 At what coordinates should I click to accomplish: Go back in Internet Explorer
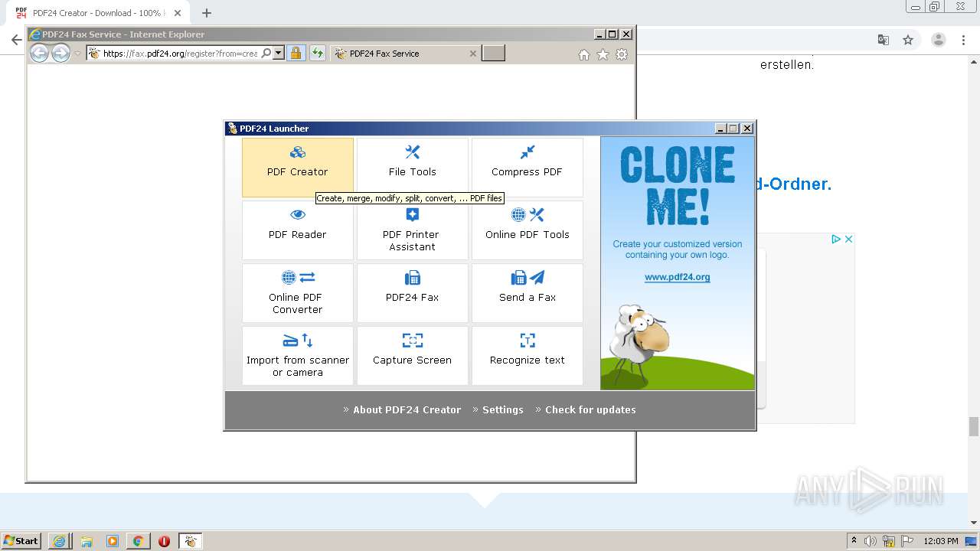39,53
